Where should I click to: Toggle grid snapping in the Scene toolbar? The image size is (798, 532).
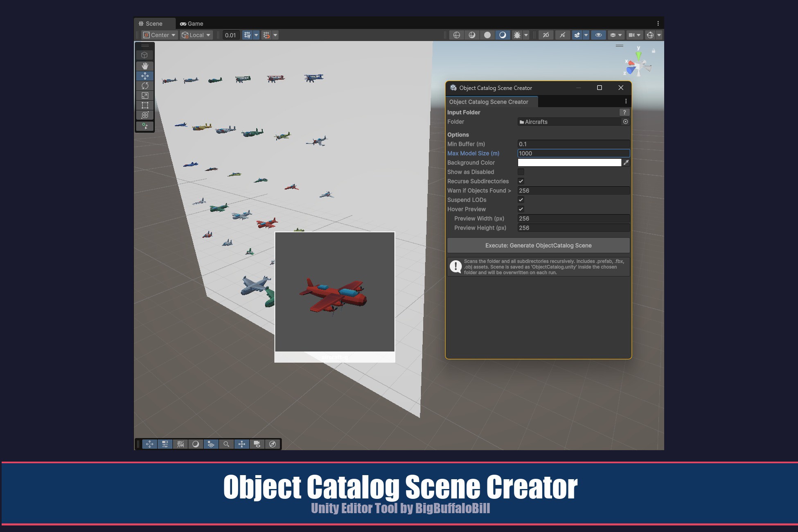[x=247, y=35]
